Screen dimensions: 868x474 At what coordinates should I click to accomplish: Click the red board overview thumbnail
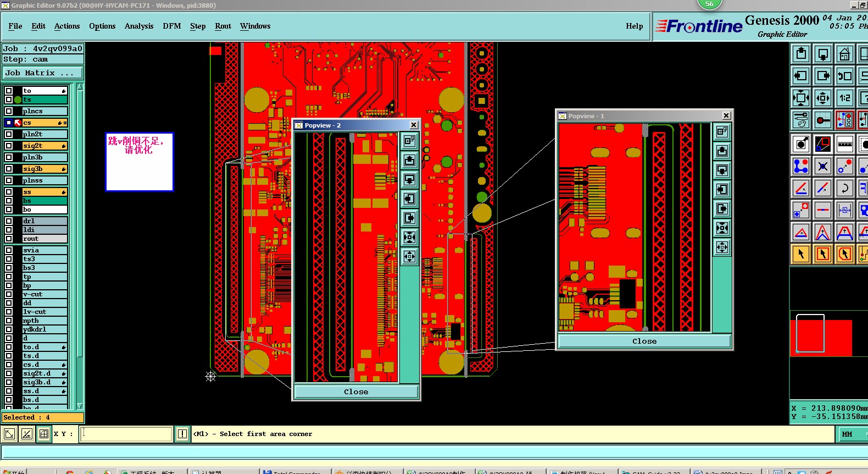point(821,337)
